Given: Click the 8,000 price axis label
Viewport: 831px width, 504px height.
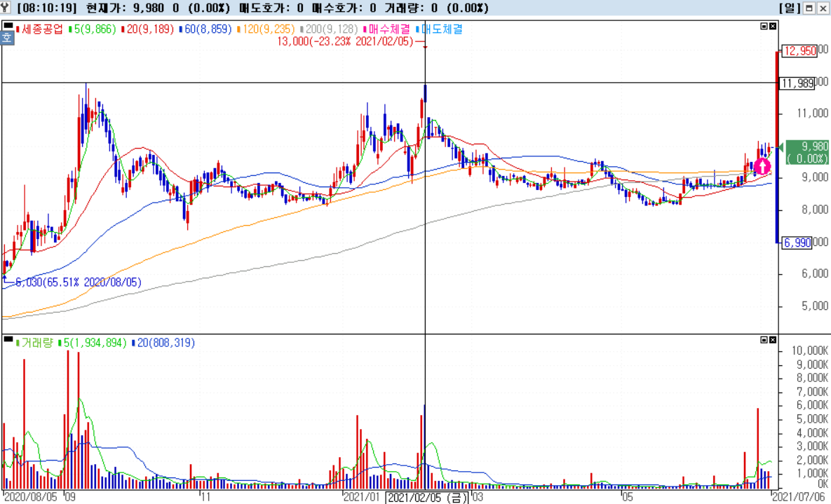Looking at the screenshot, I should pos(813,210).
